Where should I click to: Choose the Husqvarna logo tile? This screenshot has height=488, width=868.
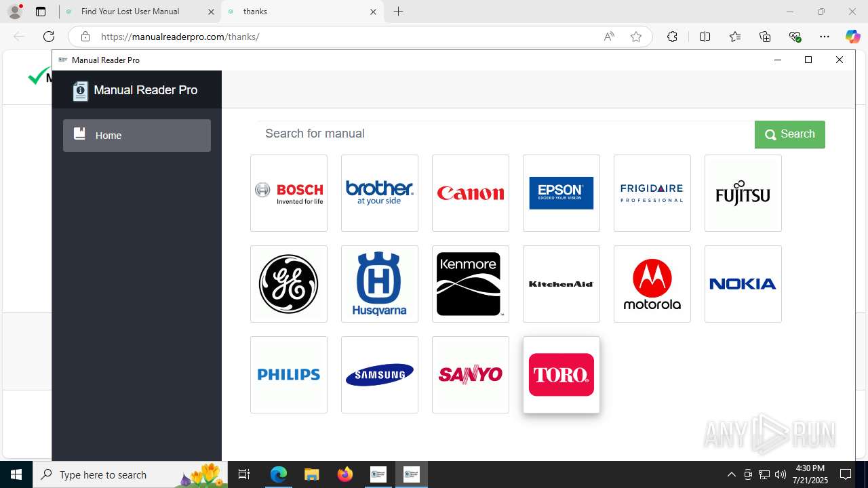[x=380, y=284]
